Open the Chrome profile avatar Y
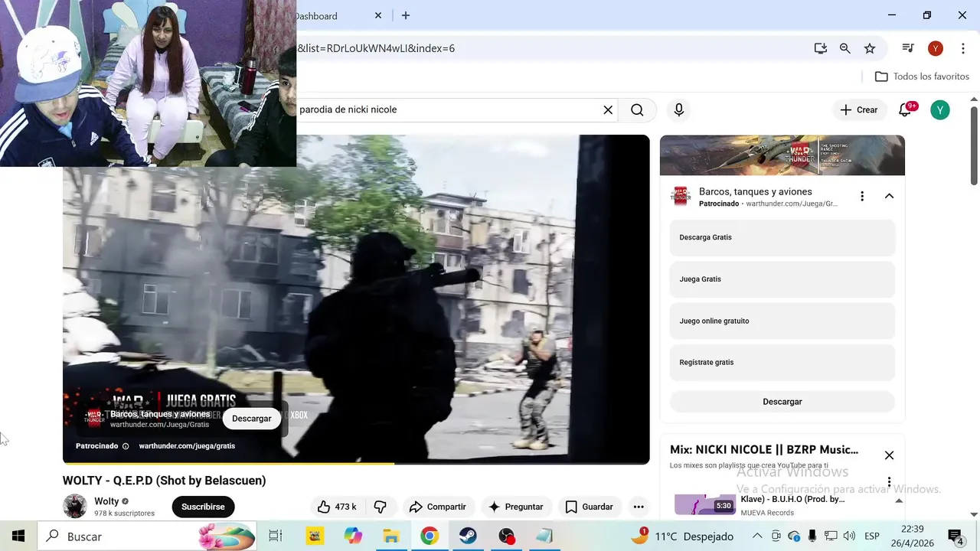 (x=935, y=48)
